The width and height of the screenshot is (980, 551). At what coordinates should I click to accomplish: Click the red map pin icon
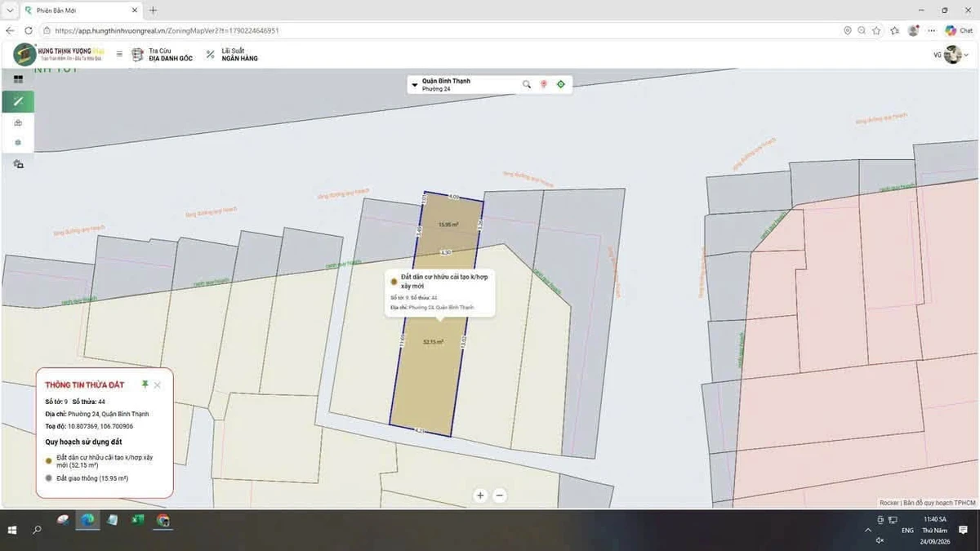(x=544, y=84)
